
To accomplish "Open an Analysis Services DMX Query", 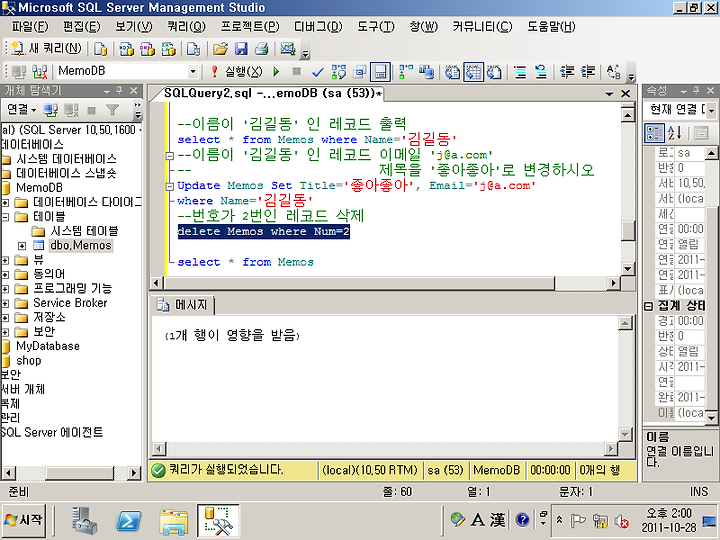I will coord(147,49).
